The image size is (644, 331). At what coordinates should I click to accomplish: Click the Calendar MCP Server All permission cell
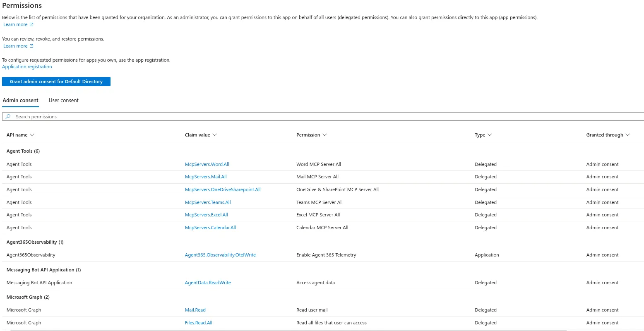(322, 228)
